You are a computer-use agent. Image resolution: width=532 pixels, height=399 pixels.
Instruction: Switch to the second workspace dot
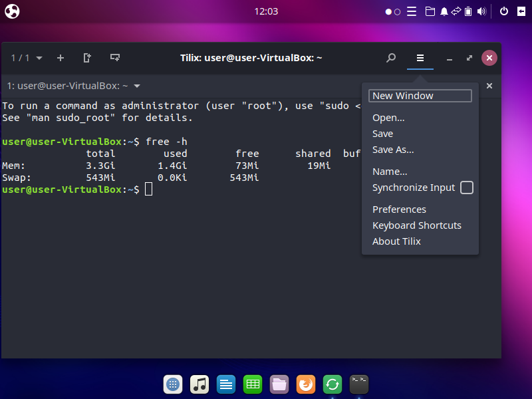[397, 12]
